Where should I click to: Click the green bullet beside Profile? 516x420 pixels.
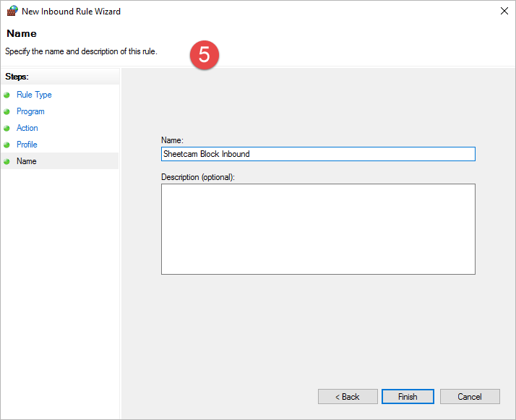coord(7,145)
